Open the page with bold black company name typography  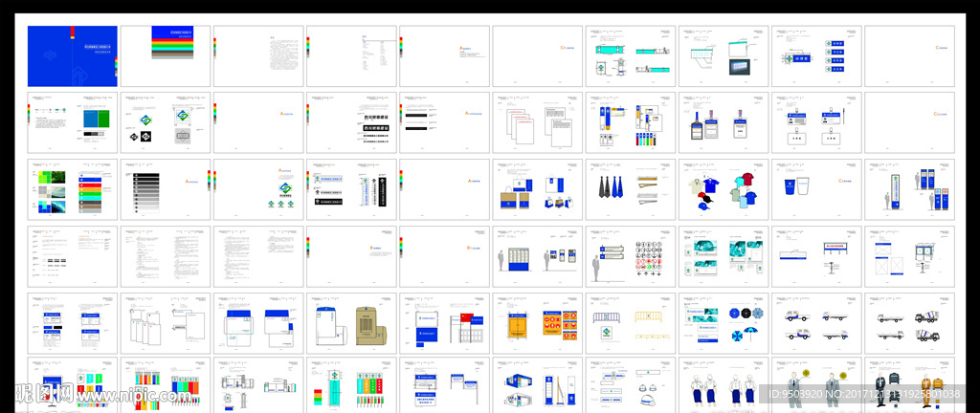tap(352, 123)
